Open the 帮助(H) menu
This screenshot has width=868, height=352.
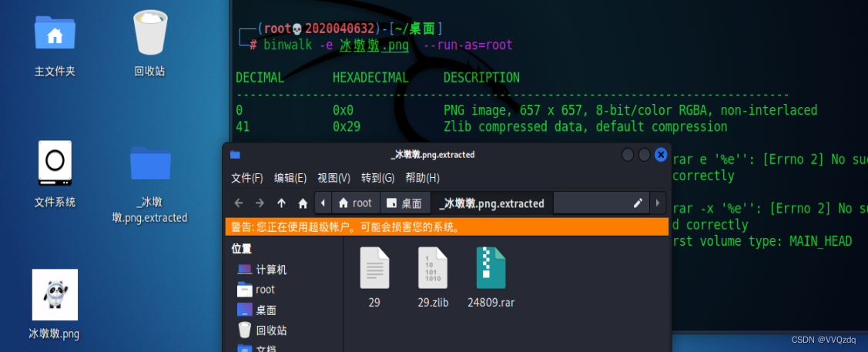pos(422,178)
